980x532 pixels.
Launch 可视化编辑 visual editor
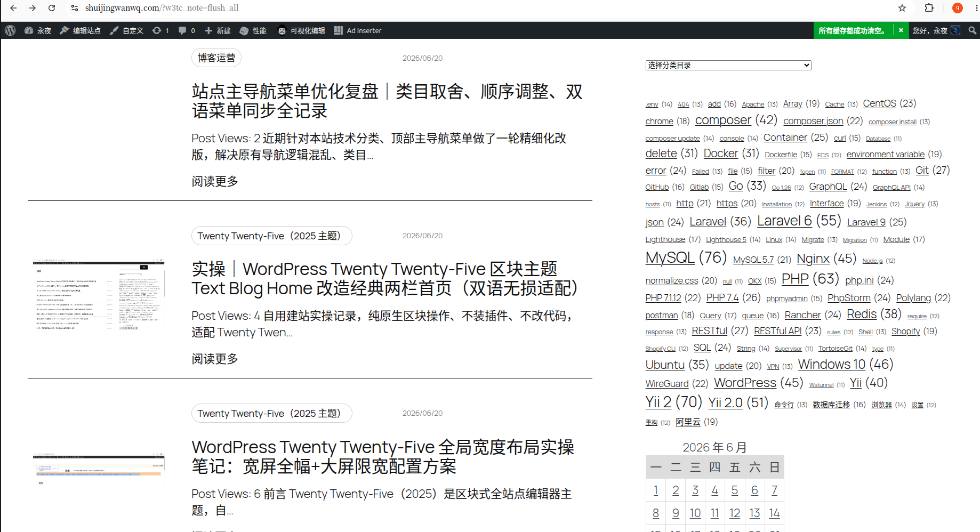click(301, 30)
